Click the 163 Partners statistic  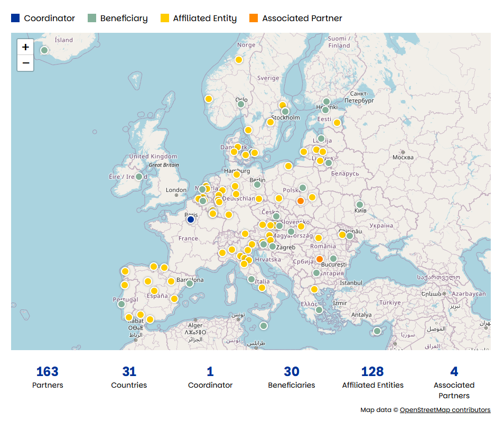click(48, 377)
